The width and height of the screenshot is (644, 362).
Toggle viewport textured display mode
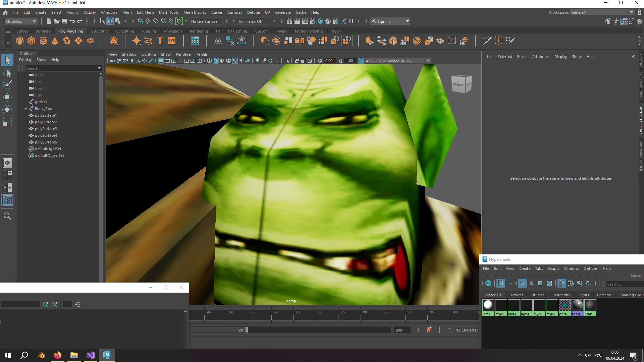(235, 61)
